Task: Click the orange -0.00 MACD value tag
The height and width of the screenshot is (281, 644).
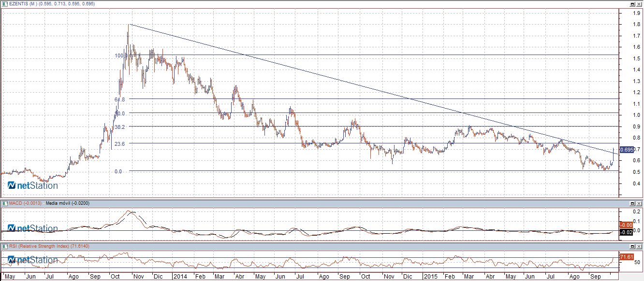Action: 625,225
